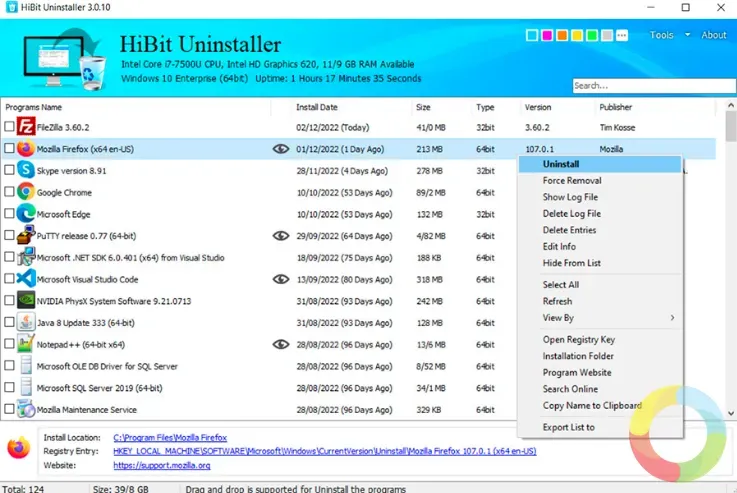
Task: Pick the yellow theme color swatch
Action: 577,35
